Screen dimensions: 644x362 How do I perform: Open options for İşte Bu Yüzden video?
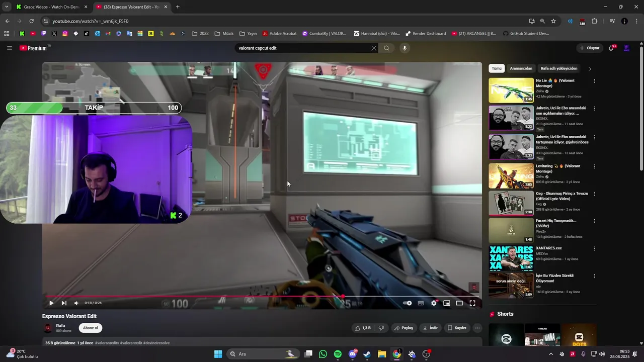click(594, 276)
